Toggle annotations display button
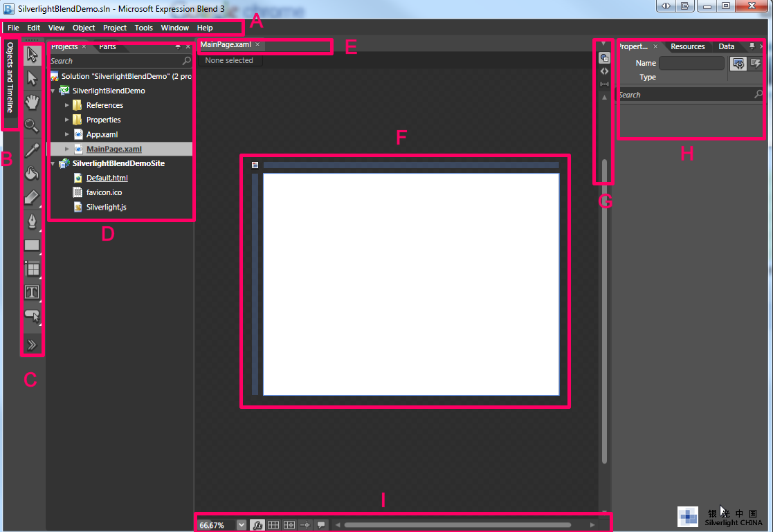The image size is (773, 532). point(321,525)
